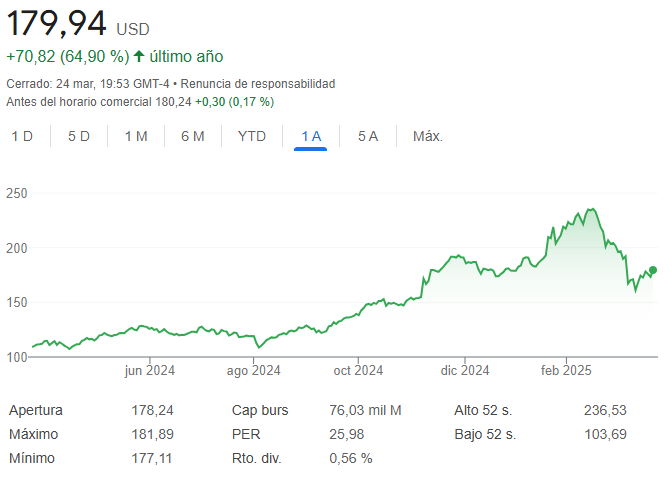The height and width of the screenshot is (482, 672).
Task: Click the 179,94 current price
Action: (57, 24)
